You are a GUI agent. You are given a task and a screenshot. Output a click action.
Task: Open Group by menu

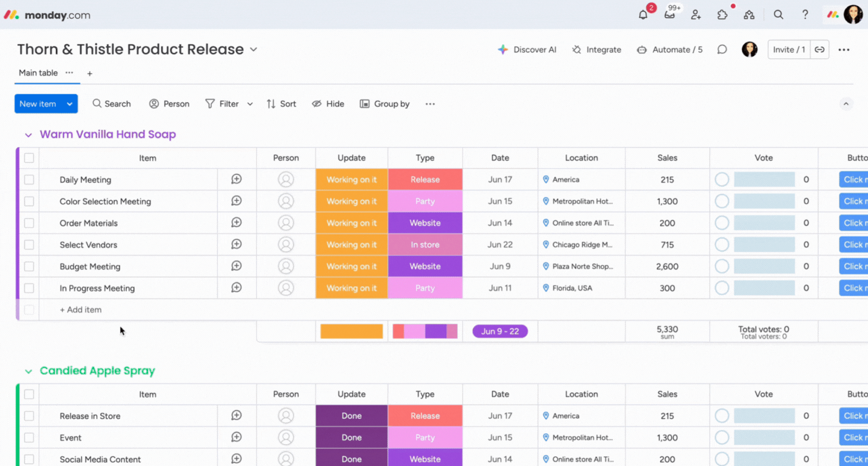click(x=385, y=104)
